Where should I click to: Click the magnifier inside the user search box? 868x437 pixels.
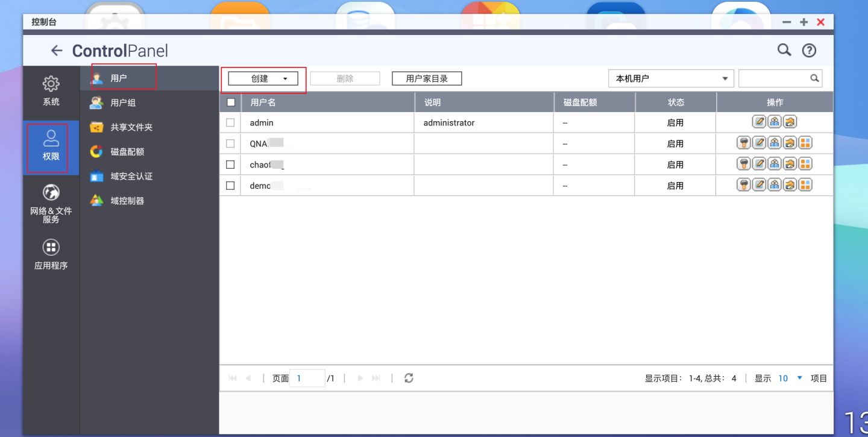(814, 78)
